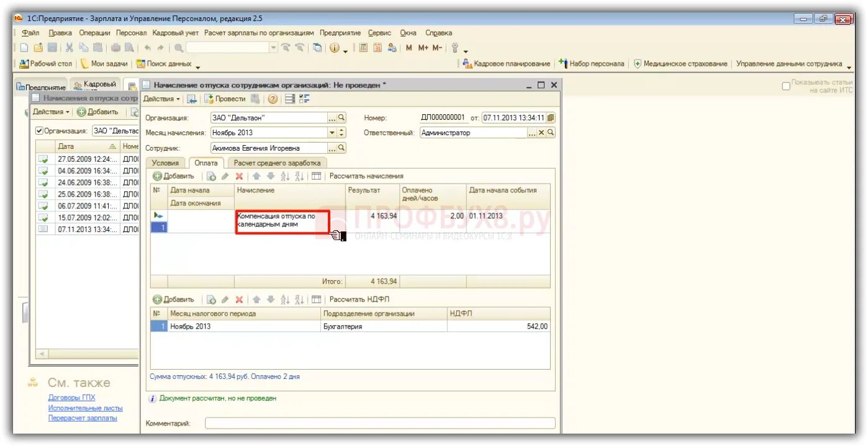
Task: Click the reread icon next to Действия
Action: click(192, 99)
